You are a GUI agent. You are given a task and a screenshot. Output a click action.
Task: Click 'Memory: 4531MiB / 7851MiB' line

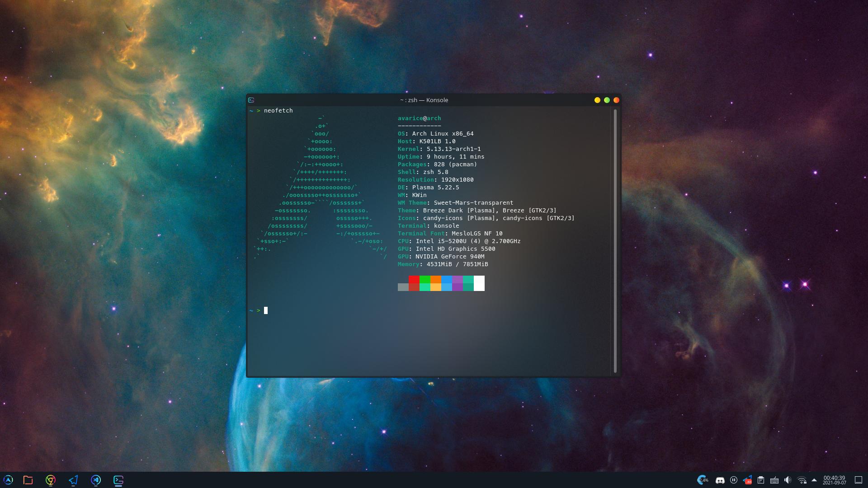[443, 264]
